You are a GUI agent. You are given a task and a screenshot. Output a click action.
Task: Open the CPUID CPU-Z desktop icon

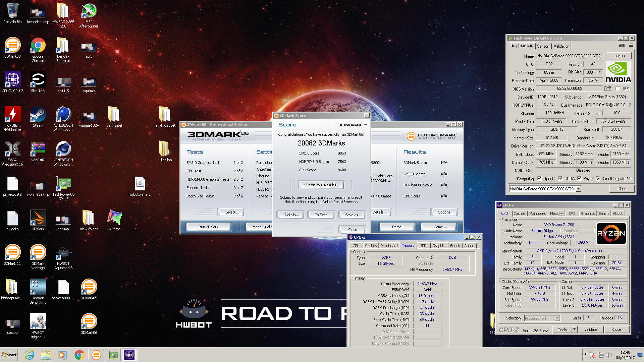pyautogui.click(x=12, y=82)
